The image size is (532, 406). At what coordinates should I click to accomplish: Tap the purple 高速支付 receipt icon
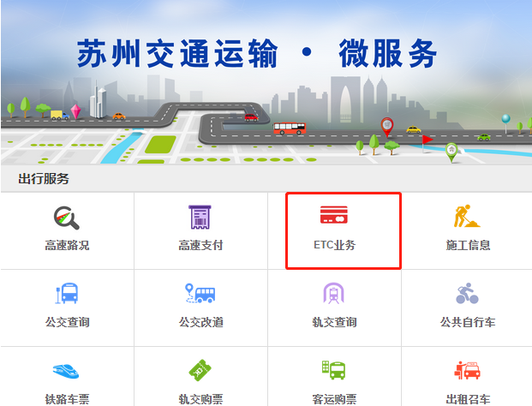pyautogui.click(x=200, y=217)
